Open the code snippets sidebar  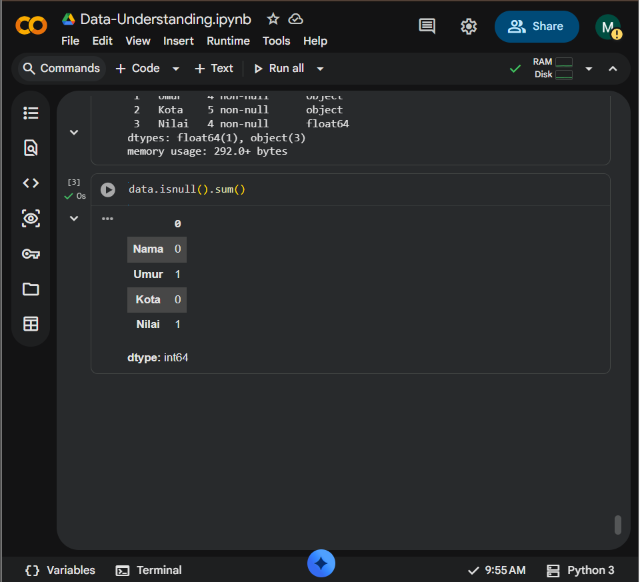(31, 183)
